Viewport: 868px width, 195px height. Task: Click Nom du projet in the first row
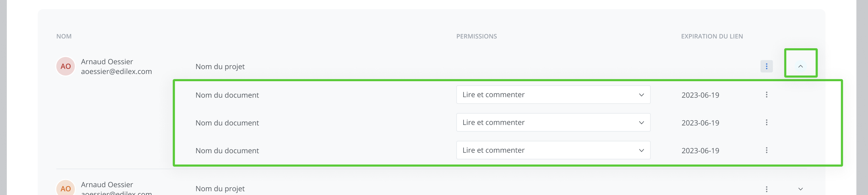click(x=220, y=67)
